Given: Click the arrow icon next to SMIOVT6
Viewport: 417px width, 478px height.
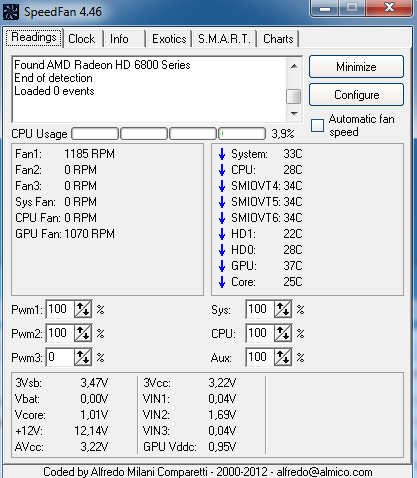Looking at the screenshot, I should click(x=222, y=218).
